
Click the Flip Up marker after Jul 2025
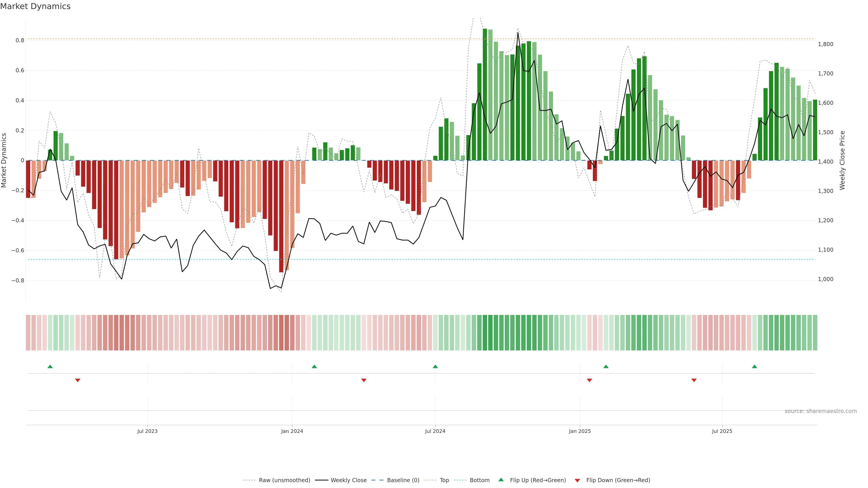pos(755,366)
